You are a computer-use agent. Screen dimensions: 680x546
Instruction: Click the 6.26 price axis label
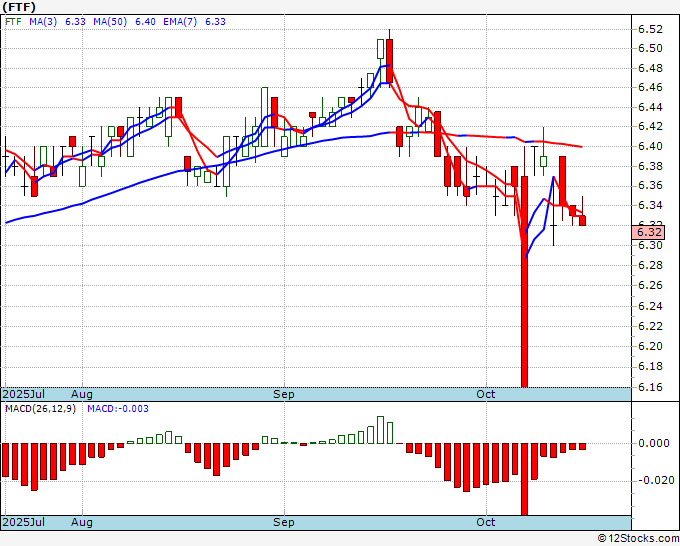[650, 285]
